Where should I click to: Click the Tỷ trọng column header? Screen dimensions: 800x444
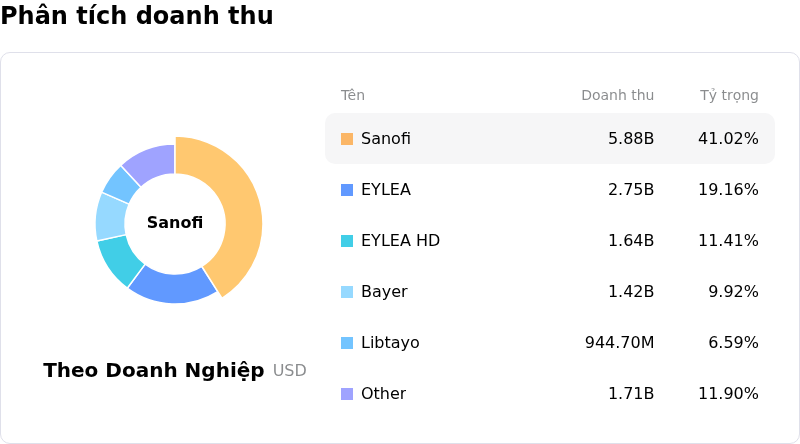click(729, 96)
